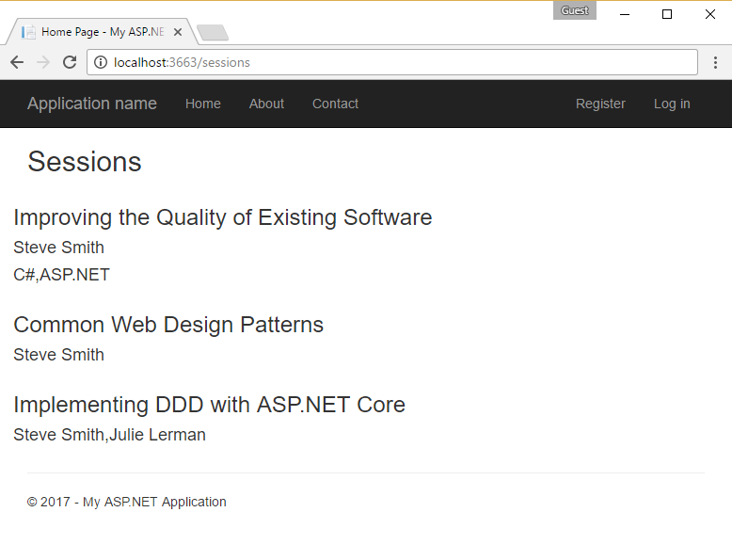Close the Home Page browser tab

(x=178, y=32)
